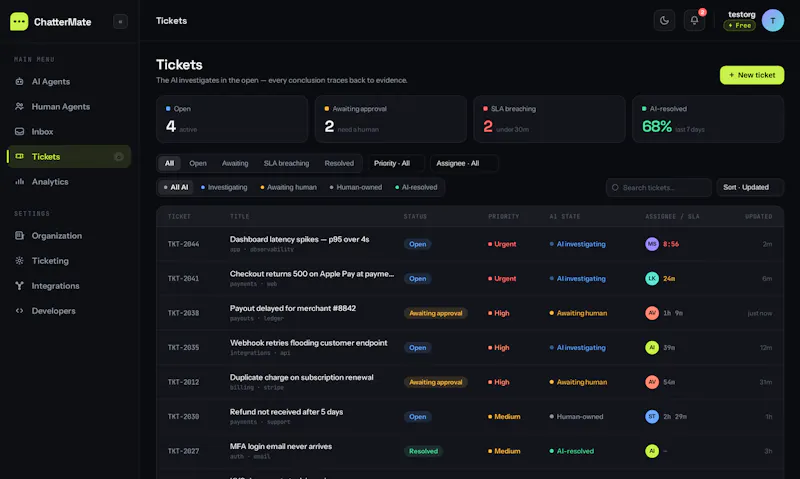800x479 pixels.
Task: Click the Developers code brackets icon
Action: click(x=19, y=311)
